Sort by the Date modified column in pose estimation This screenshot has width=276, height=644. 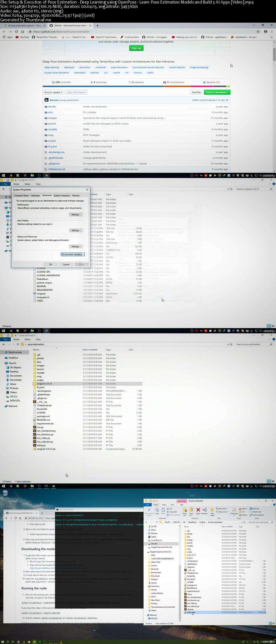[90, 350]
